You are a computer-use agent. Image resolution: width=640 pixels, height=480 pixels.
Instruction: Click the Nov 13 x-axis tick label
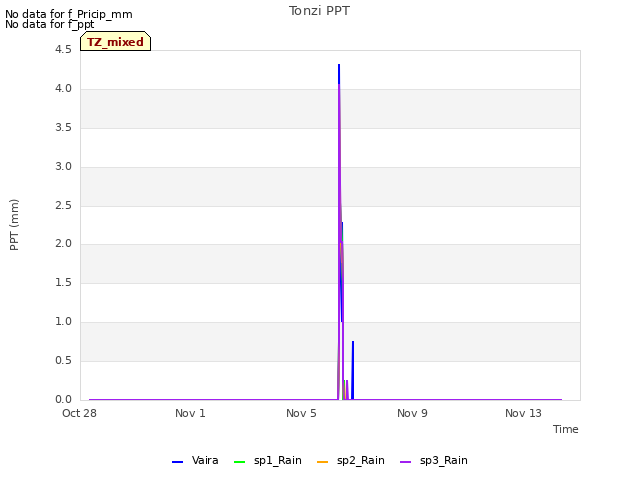[x=523, y=413]
